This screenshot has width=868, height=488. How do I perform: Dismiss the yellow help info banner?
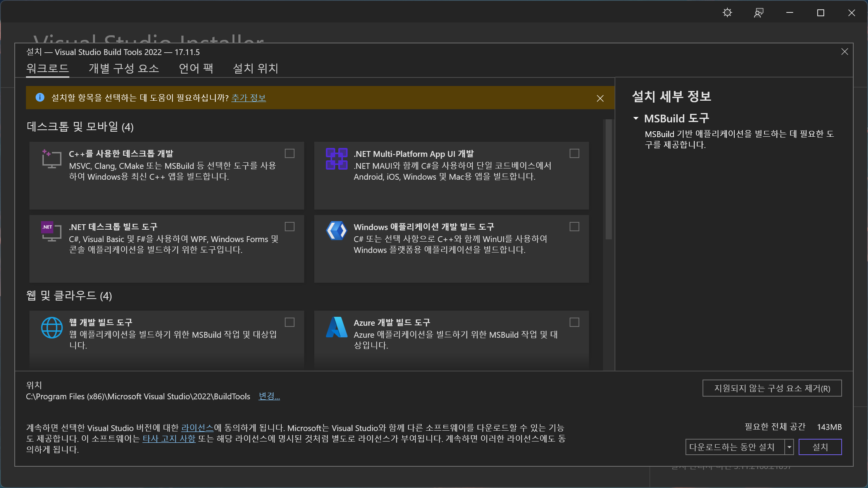tap(600, 98)
